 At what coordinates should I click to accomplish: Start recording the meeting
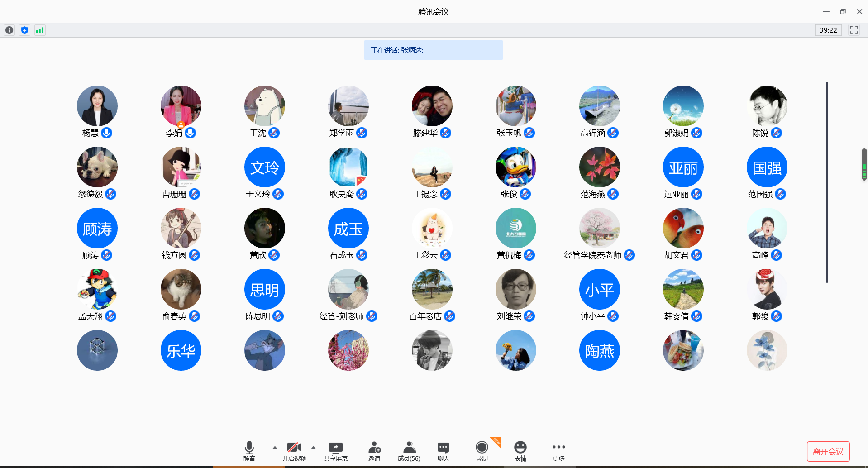[x=482, y=451]
